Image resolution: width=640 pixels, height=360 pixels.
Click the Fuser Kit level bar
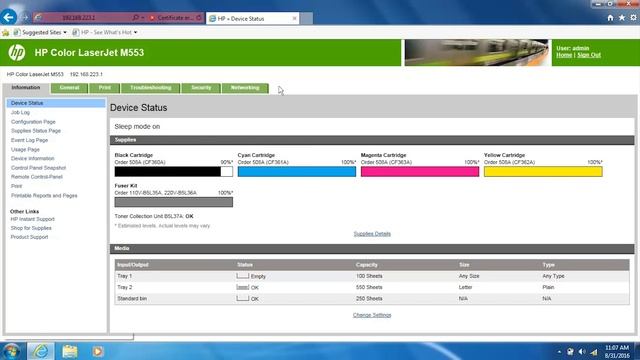pos(174,202)
